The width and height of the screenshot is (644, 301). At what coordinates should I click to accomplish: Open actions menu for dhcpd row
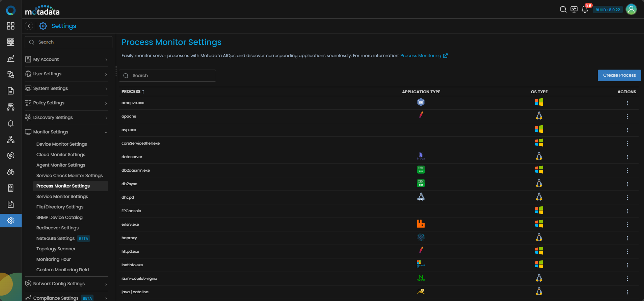pos(627,198)
